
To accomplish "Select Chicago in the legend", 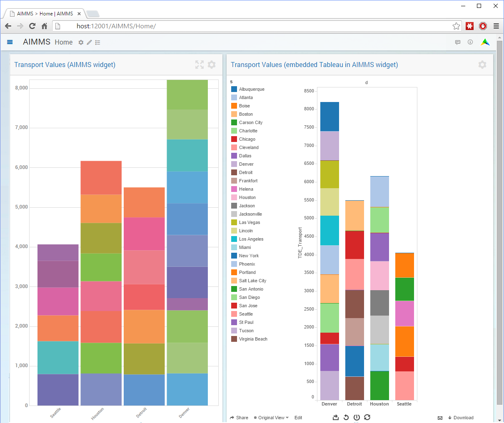I will [247, 139].
